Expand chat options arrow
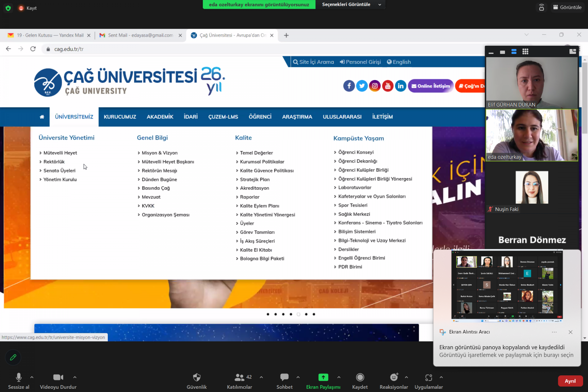The width and height of the screenshot is (588, 392). (x=298, y=377)
